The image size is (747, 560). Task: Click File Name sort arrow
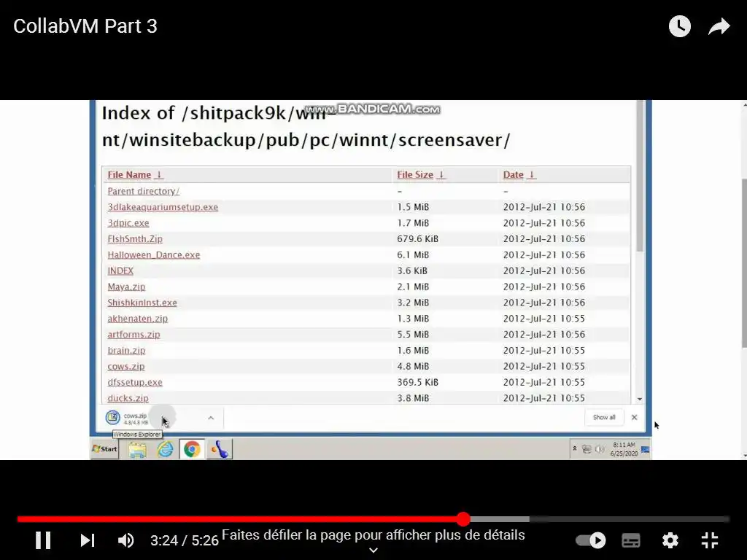159,175
